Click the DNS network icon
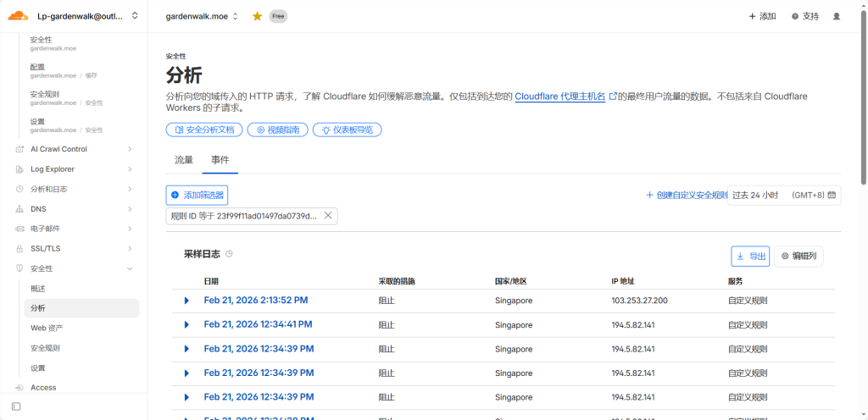Viewport: 868px width, 420px height. (20, 209)
